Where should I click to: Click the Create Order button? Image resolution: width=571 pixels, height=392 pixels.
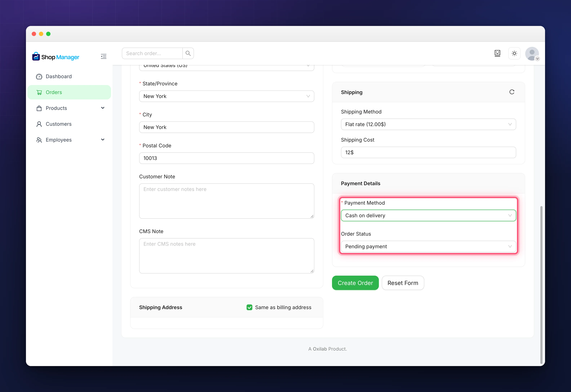click(355, 283)
